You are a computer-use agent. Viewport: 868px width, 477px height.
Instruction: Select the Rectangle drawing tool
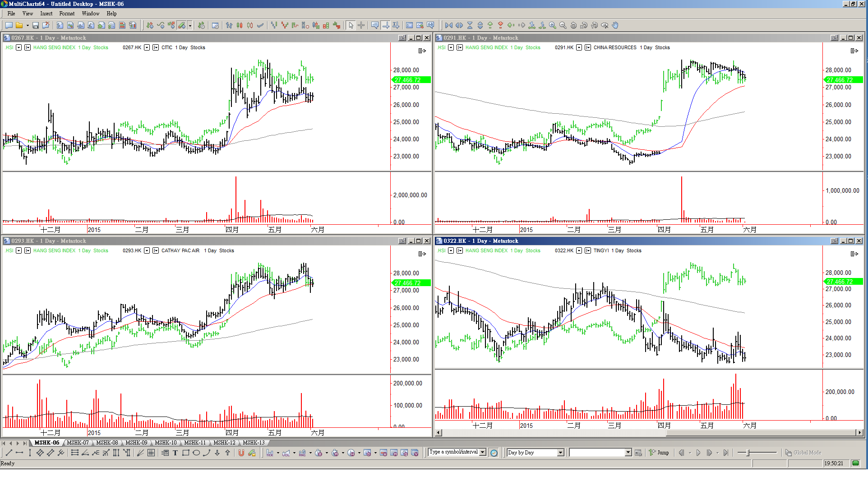(x=185, y=453)
